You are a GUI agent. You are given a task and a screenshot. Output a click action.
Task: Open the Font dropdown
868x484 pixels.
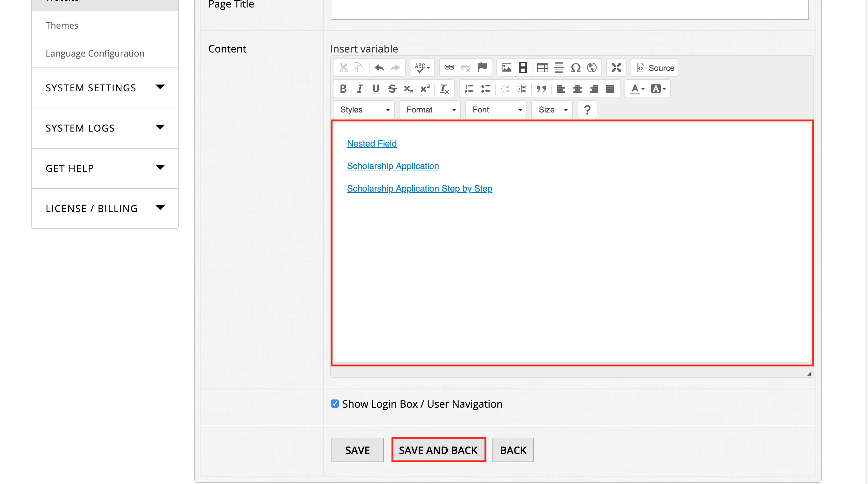tap(496, 110)
